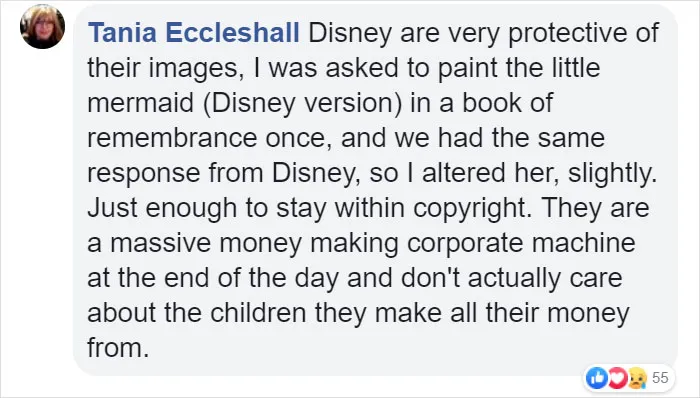Click the red heart Love reaction icon

(x=617, y=378)
